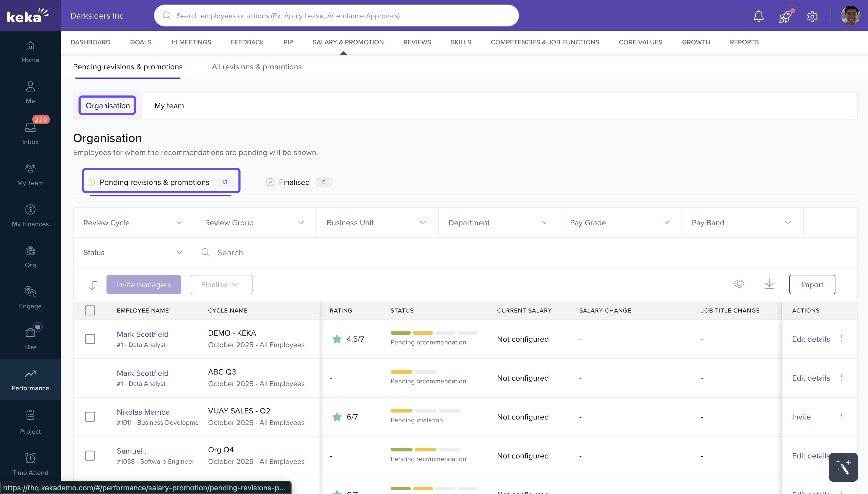Open the notifications bell icon
Viewport: 868px width, 494px height.
[x=758, y=16]
